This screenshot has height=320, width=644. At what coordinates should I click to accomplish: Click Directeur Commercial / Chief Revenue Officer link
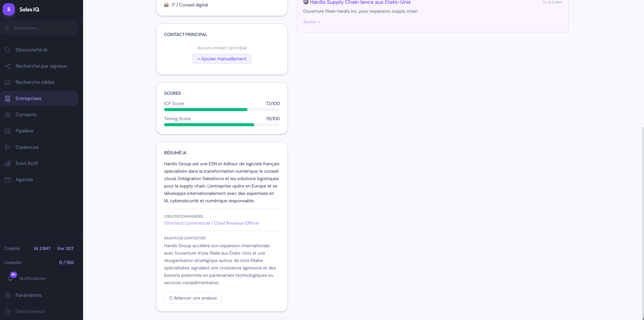(x=212, y=223)
